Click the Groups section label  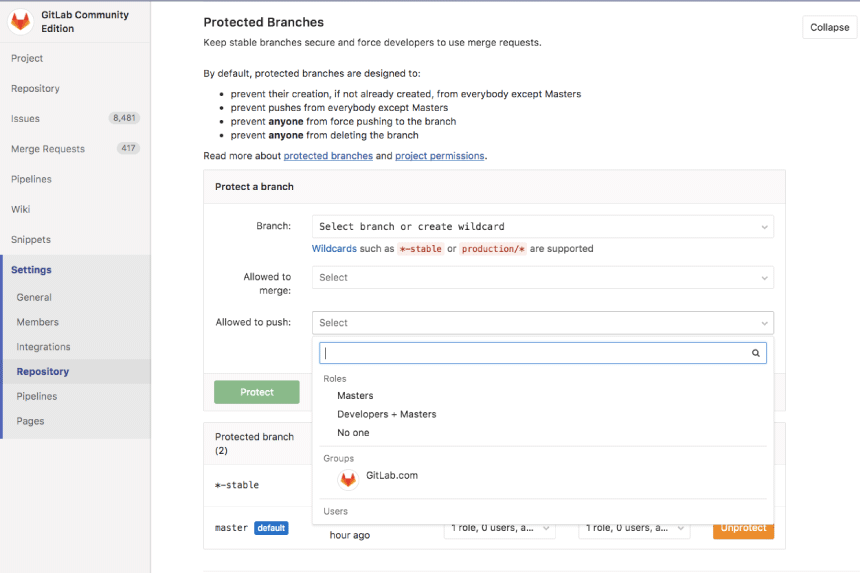[338, 458]
